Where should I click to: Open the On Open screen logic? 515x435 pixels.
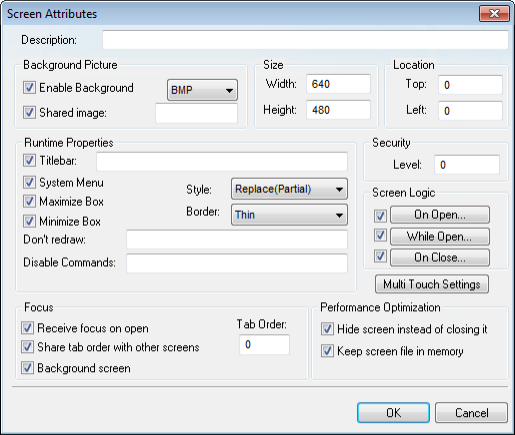(440, 215)
